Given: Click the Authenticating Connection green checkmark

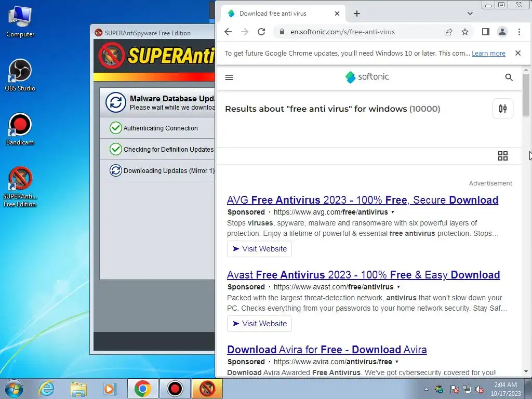Looking at the screenshot, I should point(115,128).
